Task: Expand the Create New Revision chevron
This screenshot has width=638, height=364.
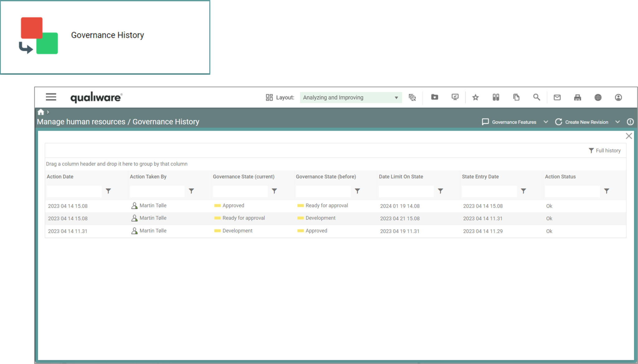Action: pos(618,122)
